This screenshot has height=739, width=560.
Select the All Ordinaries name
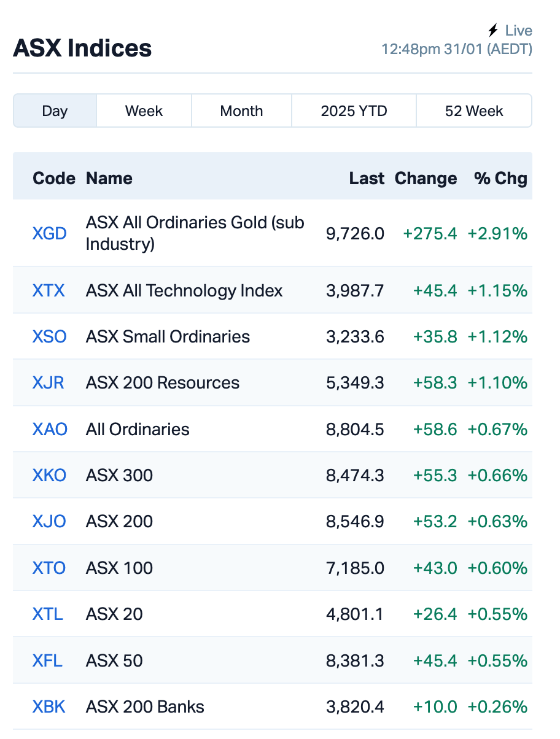pyautogui.click(x=138, y=430)
